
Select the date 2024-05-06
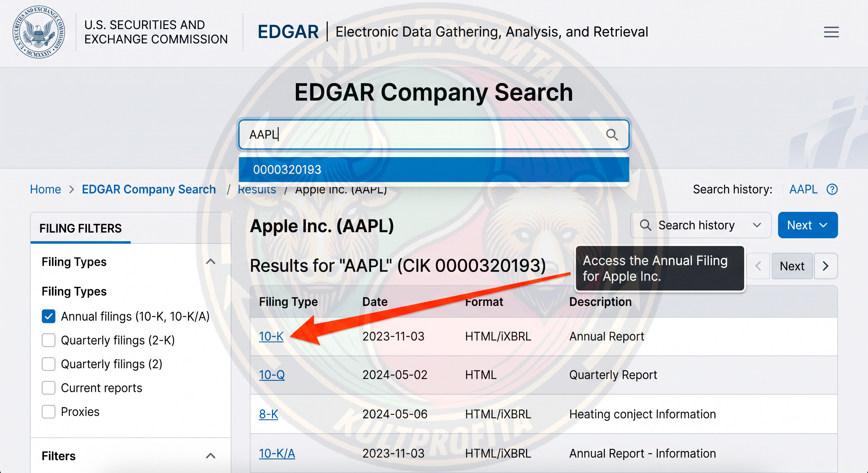[395, 414]
